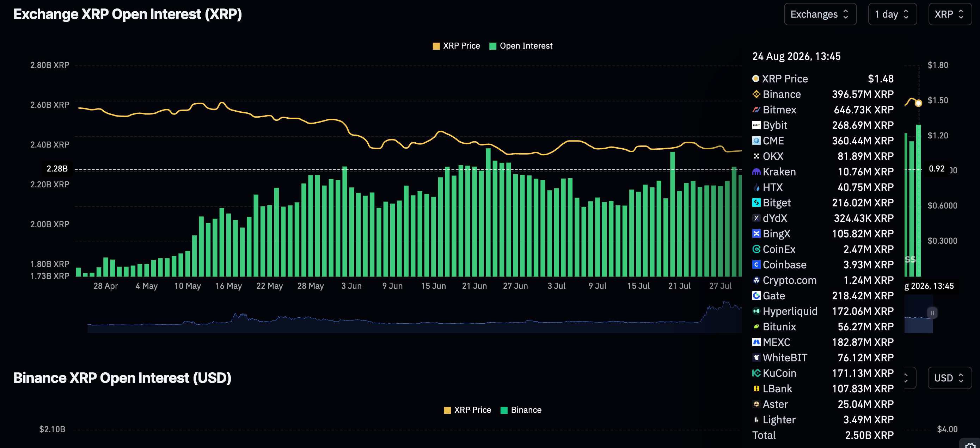
Task: Click the Bitget exchange icon
Action: tap(756, 203)
